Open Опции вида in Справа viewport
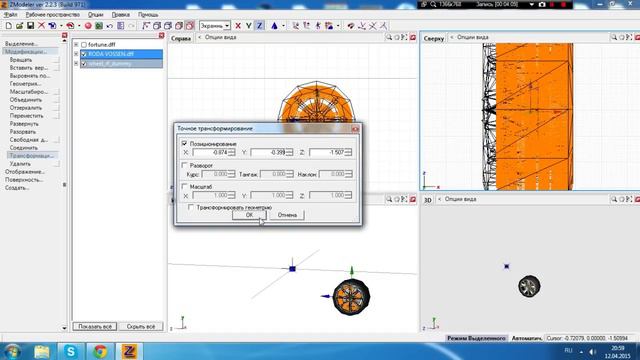Screen dimensions: 640x360 [220, 38]
